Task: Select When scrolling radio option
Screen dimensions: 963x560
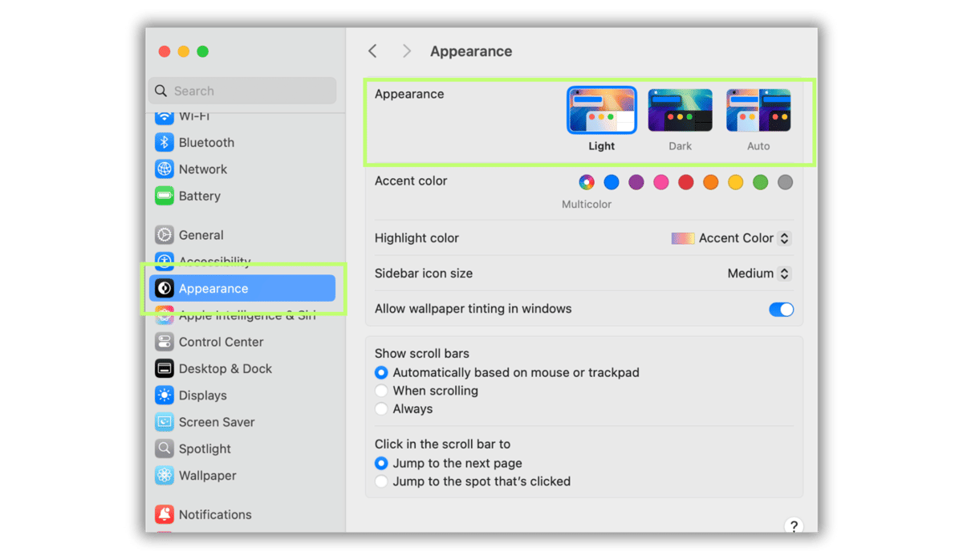Action: 381,391
